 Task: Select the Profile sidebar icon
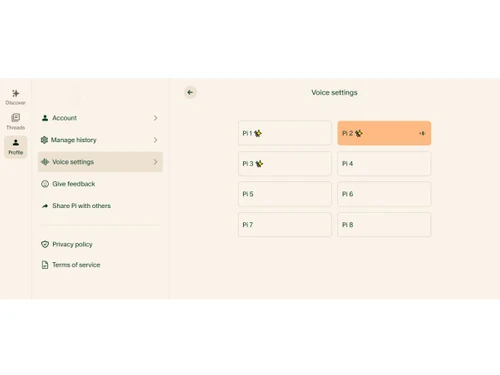pyautogui.click(x=16, y=143)
